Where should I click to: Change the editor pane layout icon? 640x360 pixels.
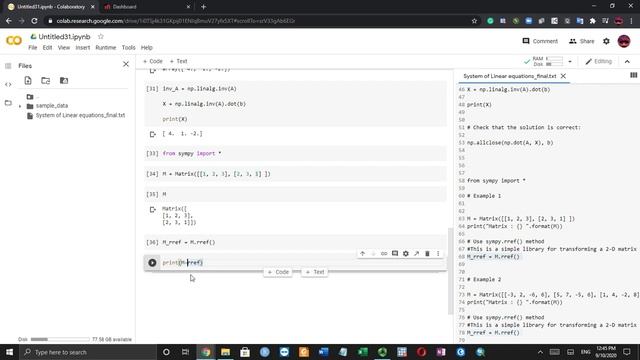point(633,76)
